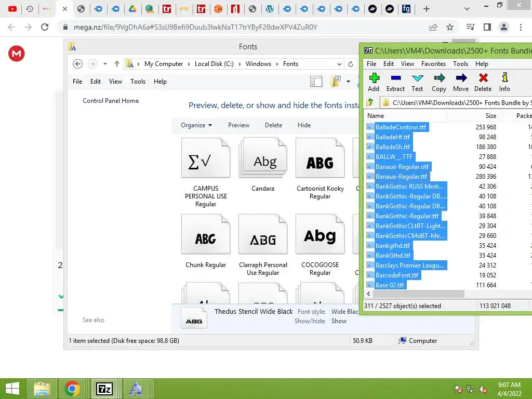Open the MEGA logo home icon
Image resolution: width=532 pixels, height=399 pixels.
(17, 54)
